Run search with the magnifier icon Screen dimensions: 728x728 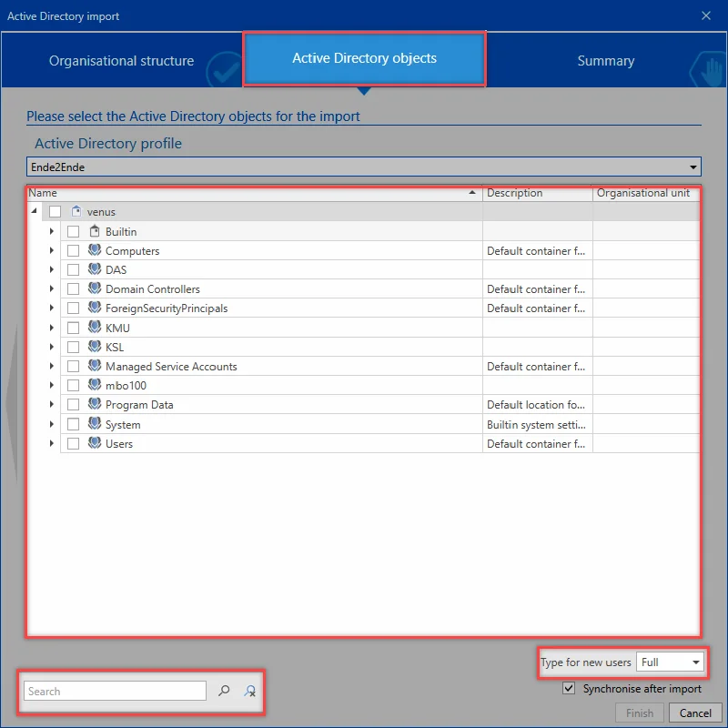tap(224, 691)
